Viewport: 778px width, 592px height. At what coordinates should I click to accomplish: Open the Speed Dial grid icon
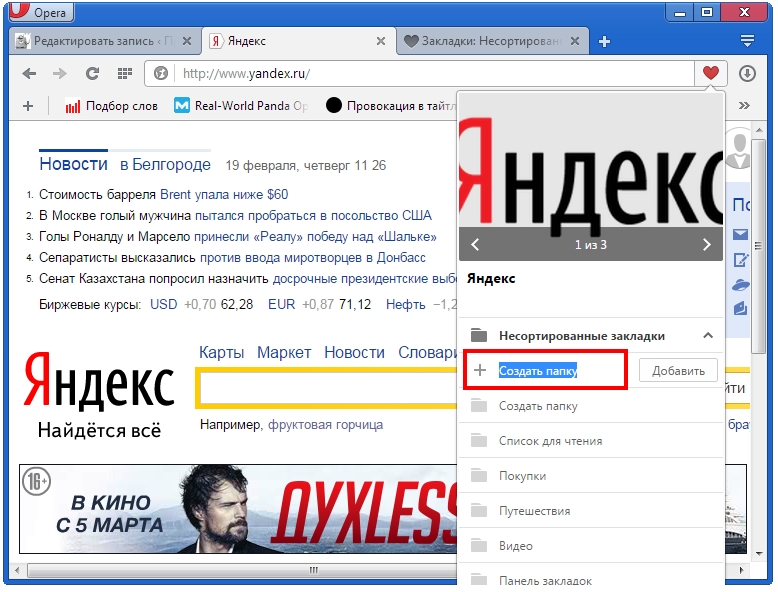click(125, 74)
